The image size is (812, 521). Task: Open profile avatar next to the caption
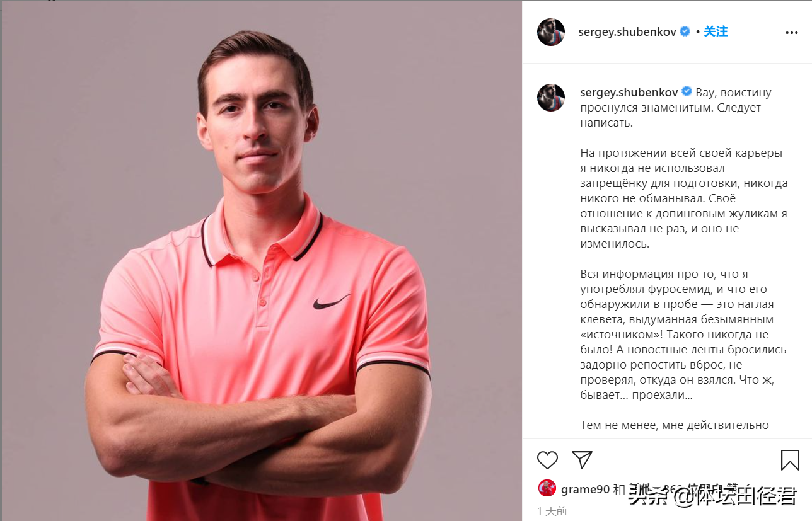coord(550,98)
